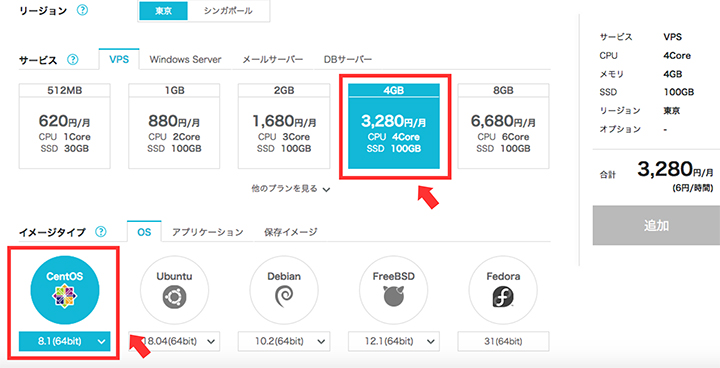Open the Debian 10.2(64bit) version dropdown
720x368 pixels.
[x=284, y=341]
